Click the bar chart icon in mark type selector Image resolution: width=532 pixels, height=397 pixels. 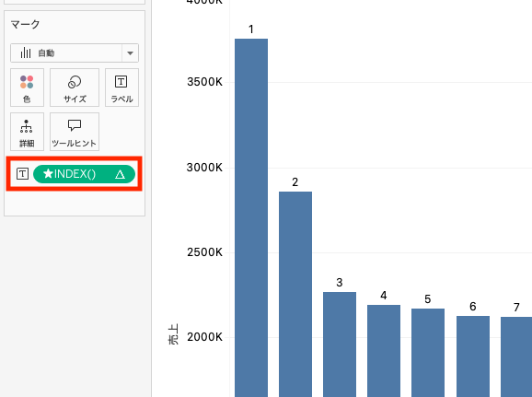tap(26, 53)
